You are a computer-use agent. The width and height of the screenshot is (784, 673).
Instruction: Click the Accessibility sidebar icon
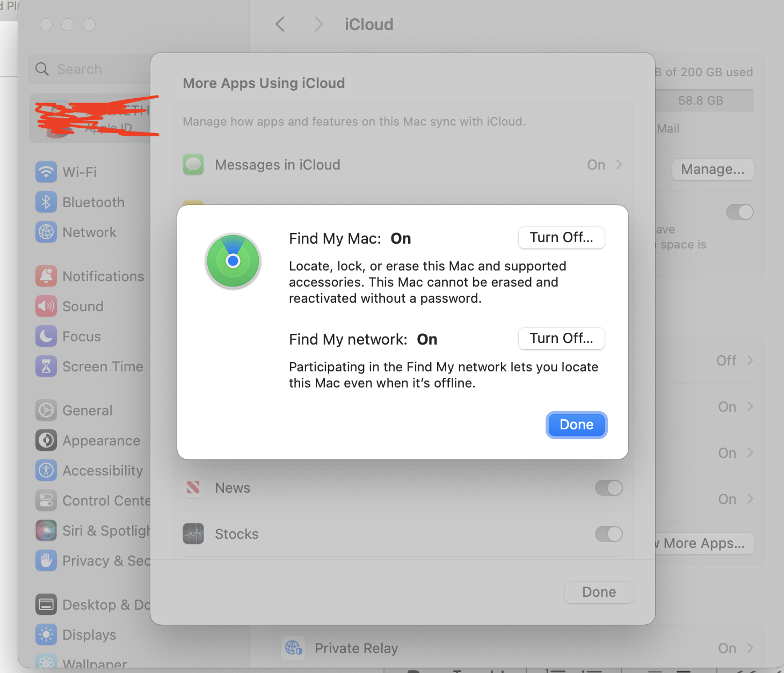coord(46,471)
